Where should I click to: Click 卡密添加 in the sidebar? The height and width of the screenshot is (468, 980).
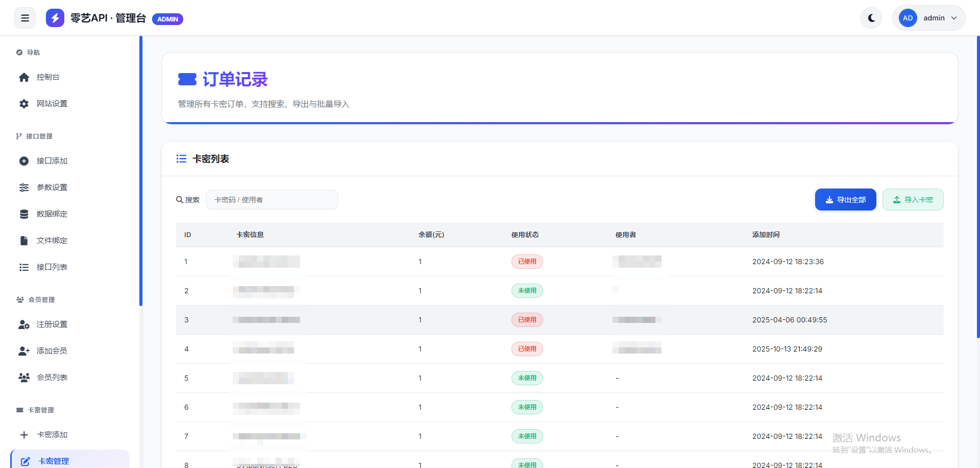pos(52,435)
